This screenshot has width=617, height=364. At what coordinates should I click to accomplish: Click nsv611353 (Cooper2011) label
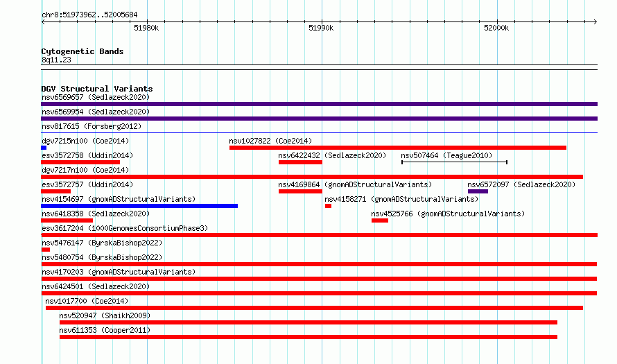click(105, 330)
